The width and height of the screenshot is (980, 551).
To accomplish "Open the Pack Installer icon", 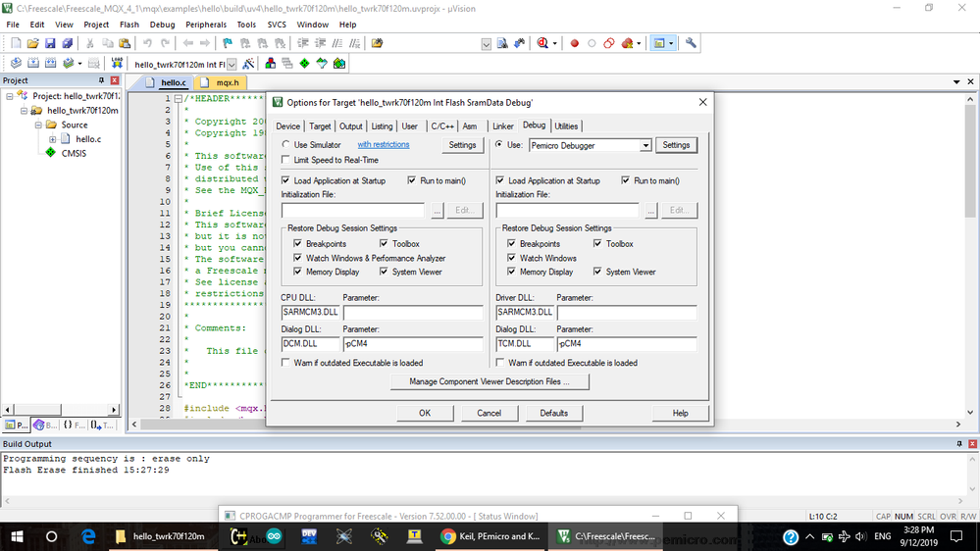I will [339, 63].
